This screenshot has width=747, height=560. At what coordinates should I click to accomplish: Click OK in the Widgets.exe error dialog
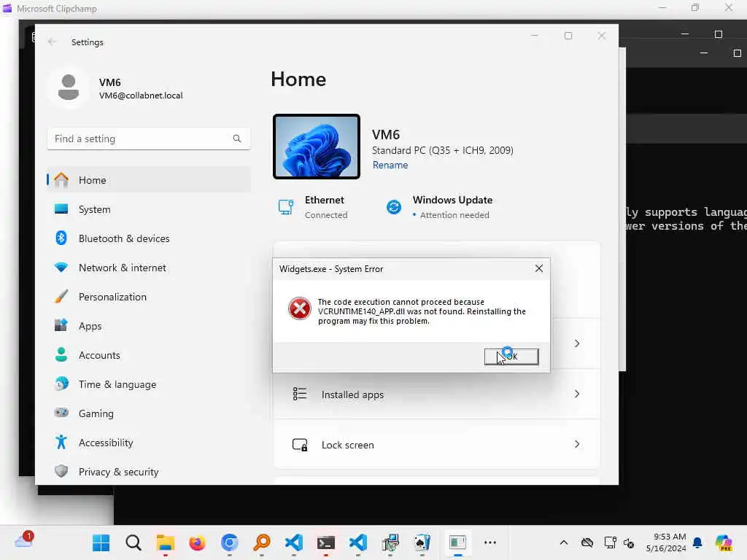(511, 356)
